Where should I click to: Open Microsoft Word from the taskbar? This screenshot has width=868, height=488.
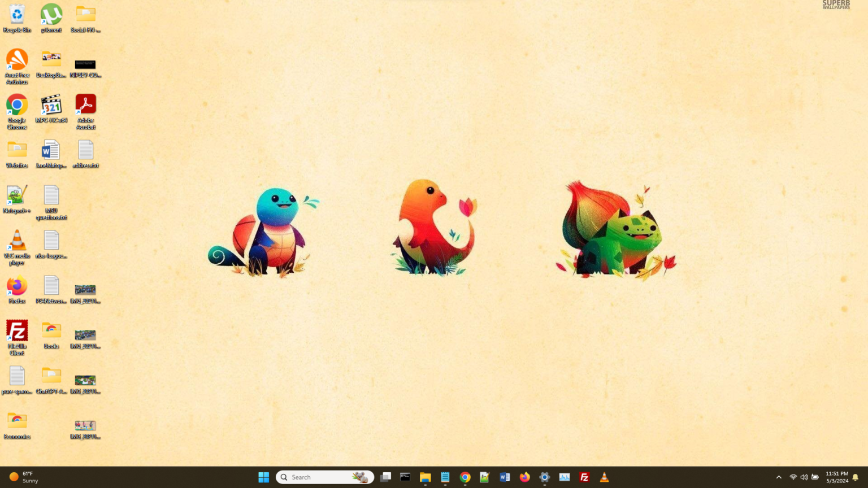tap(505, 477)
